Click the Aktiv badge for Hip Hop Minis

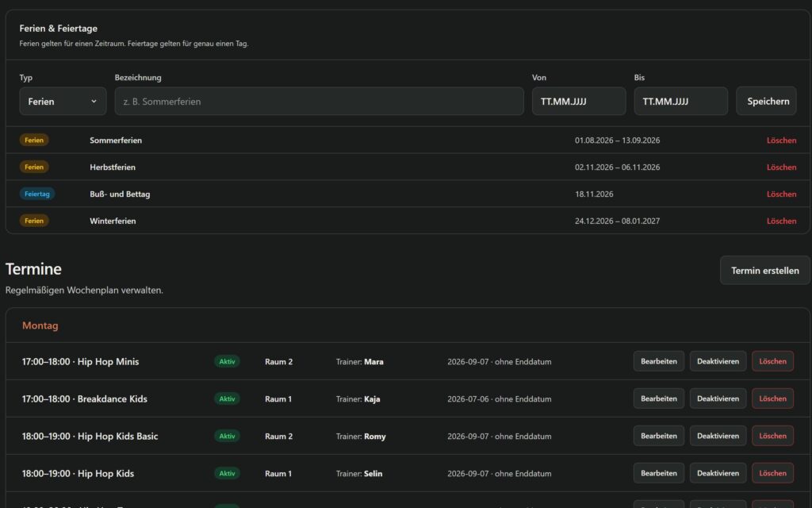(227, 361)
